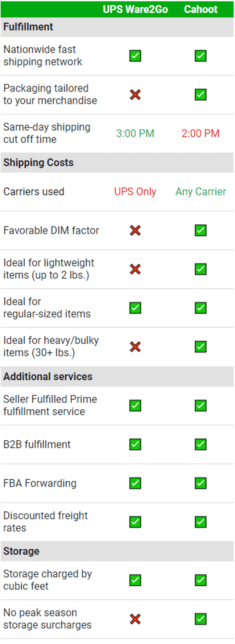Click the green Any Carrier text

click(x=200, y=191)
